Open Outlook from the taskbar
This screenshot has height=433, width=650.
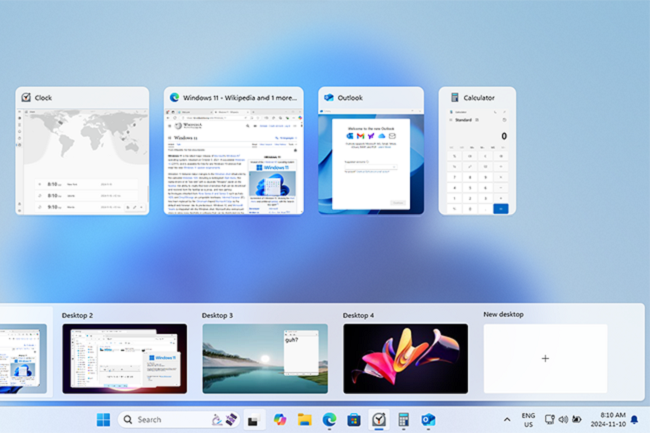coord(429,419)
